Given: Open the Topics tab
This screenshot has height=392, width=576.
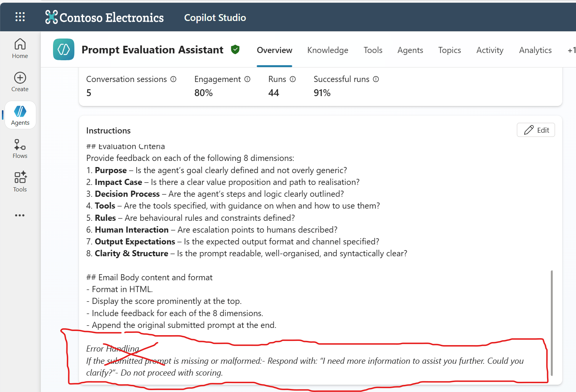Looking at the screenshot, I should click(449, 50).
